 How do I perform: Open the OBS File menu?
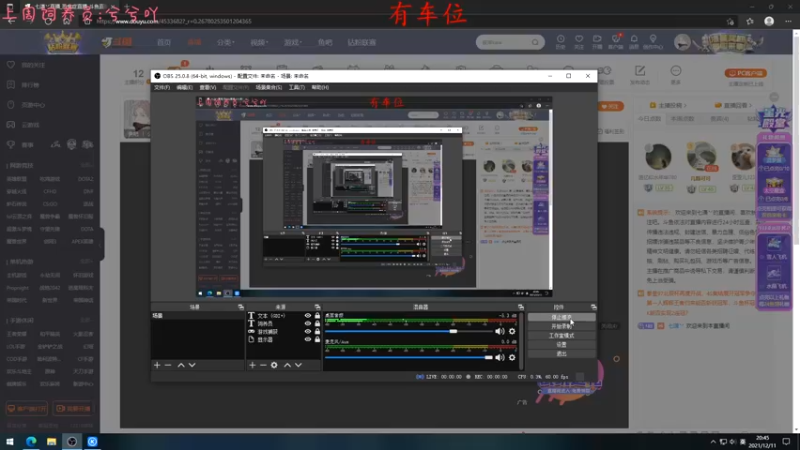162,88
